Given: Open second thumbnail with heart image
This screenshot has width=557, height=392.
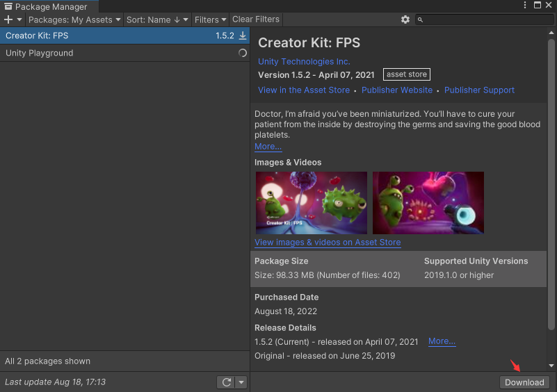Looking at the screenshot, I should click(428, 203).
